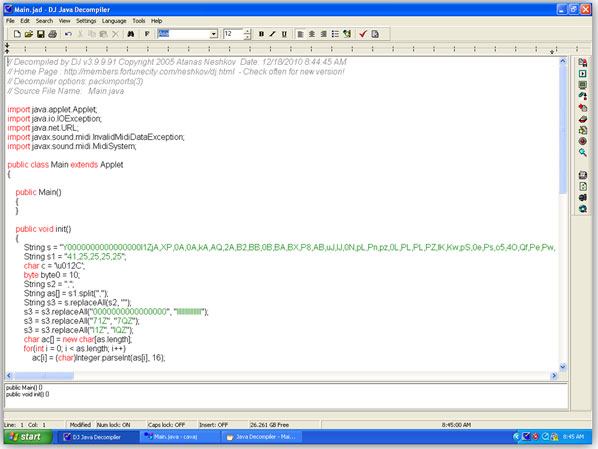Switch to 'Main.java - cavaj' taskbar button
The width and height of the screenshot is (598, 449).
tap(179, 437)
